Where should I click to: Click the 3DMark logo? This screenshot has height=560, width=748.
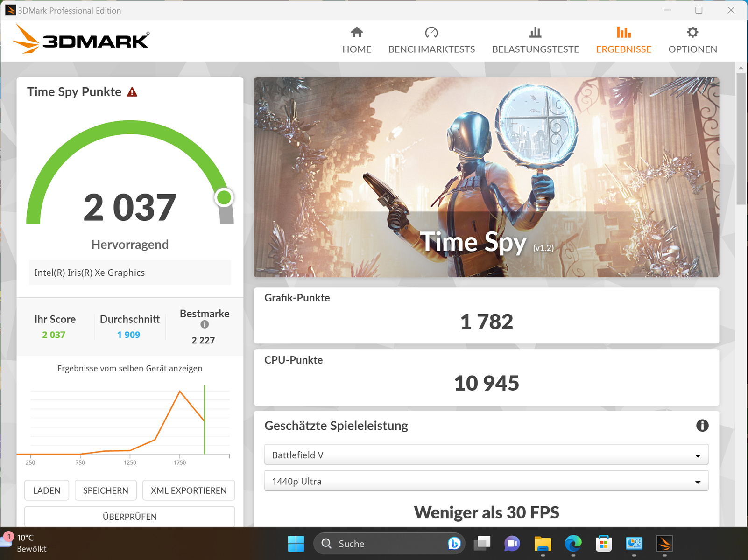81,39
